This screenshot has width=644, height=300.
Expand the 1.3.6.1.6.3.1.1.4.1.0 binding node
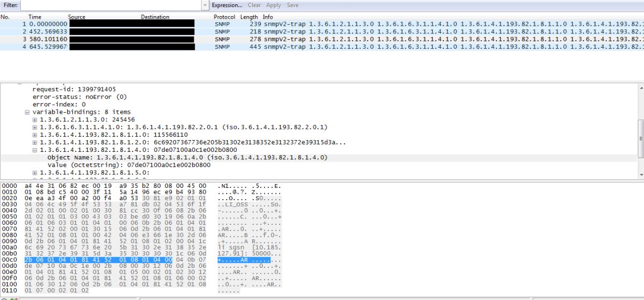[35, 127]
